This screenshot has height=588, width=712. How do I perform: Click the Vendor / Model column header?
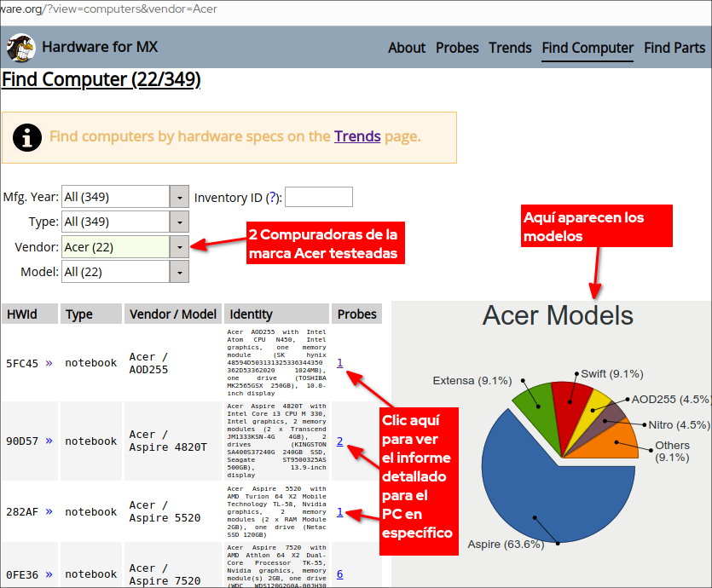(x=173, y=314)
